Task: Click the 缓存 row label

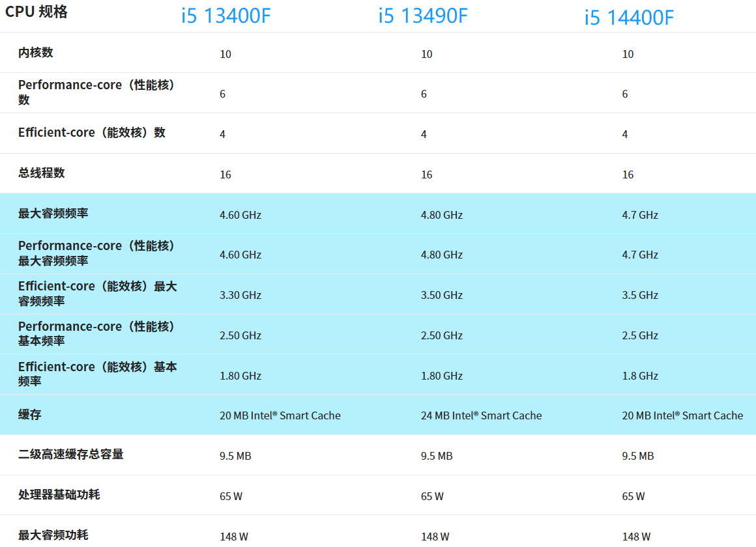Action: coord(30,414)
